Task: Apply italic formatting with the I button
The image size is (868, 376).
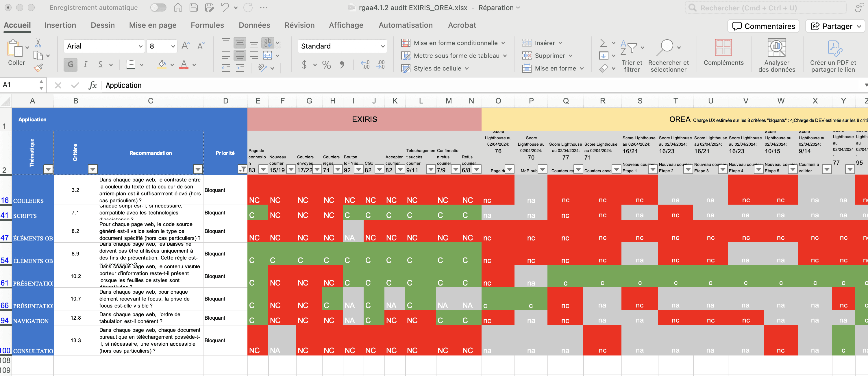Action: point(85,64)
